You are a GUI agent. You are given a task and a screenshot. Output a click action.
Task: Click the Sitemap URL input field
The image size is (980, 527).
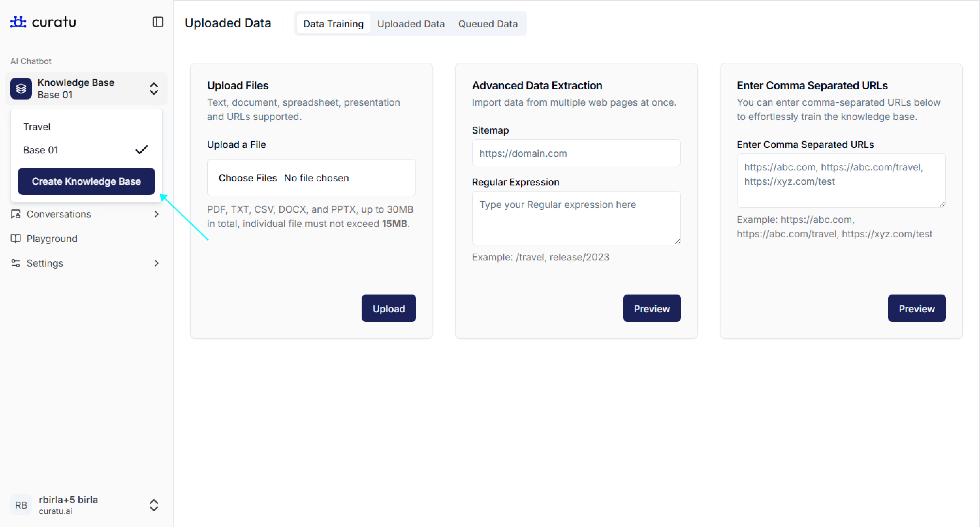pyautogui.click(x=576, y=153)
